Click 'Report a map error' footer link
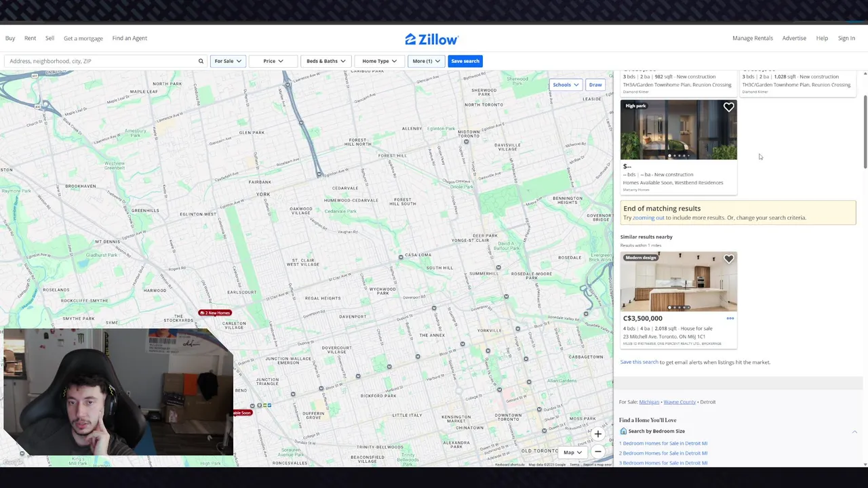This screenshot has width=868, height=488. [x=597, y=464]
